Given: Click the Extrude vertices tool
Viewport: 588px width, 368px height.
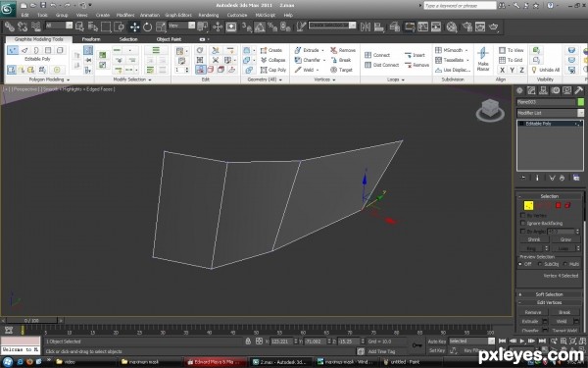Looking at the screenshot, I should coord(309,50).
